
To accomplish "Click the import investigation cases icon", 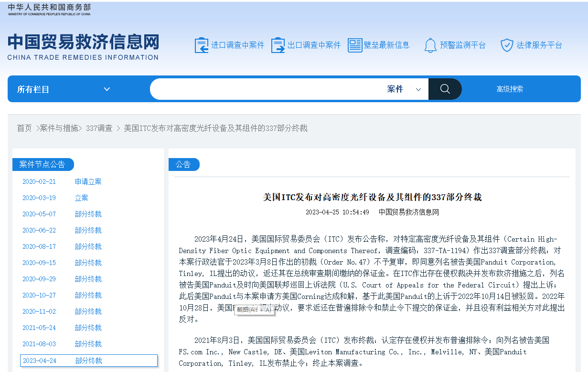I will [x=202, y=45].
